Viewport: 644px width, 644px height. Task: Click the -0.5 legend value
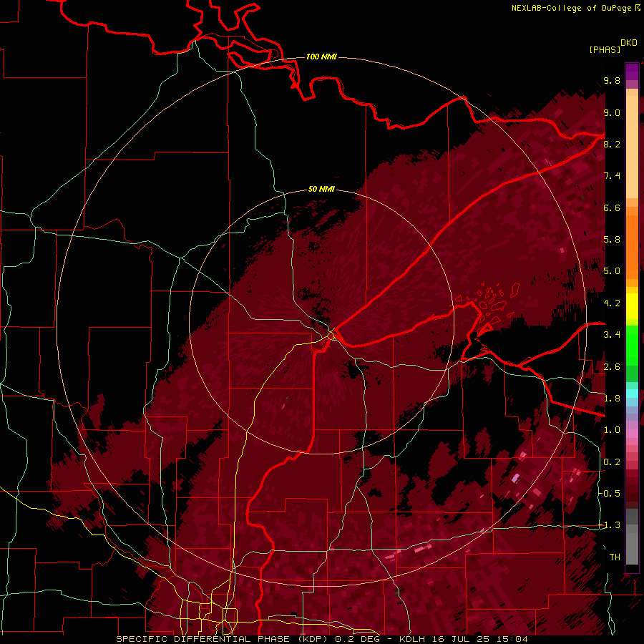coord(610,494)
